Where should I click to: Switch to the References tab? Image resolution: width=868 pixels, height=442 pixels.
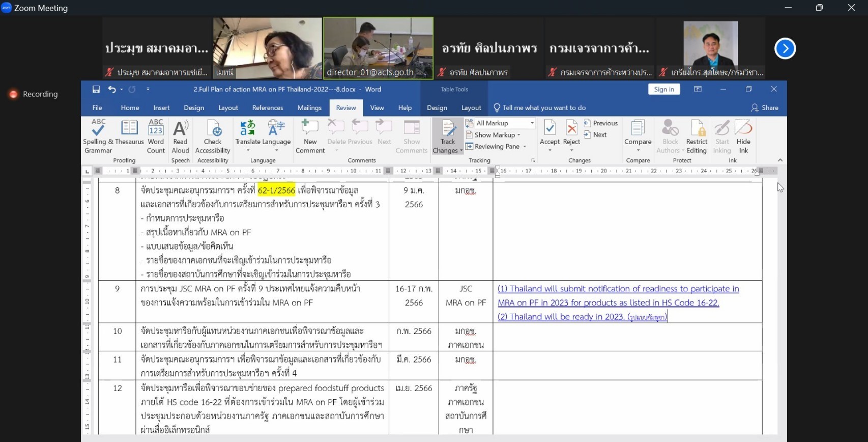pos(268,108)
